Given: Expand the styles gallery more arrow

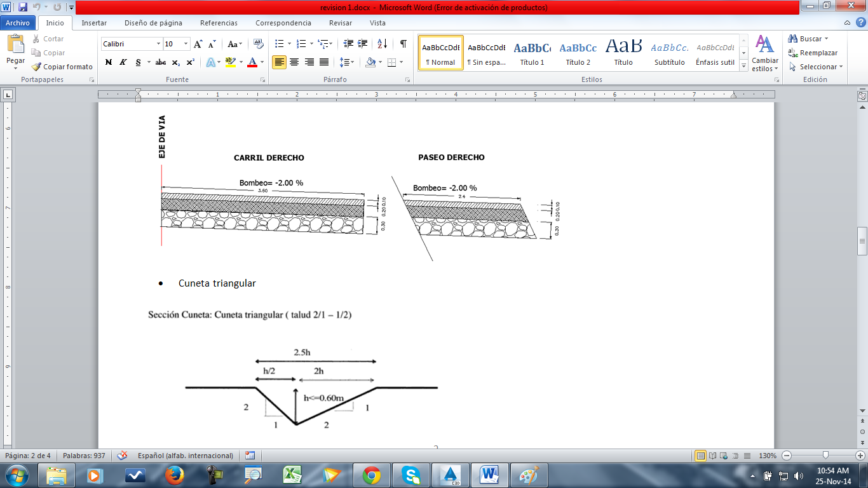Looking at the screenshot, I should coord(744,65).
